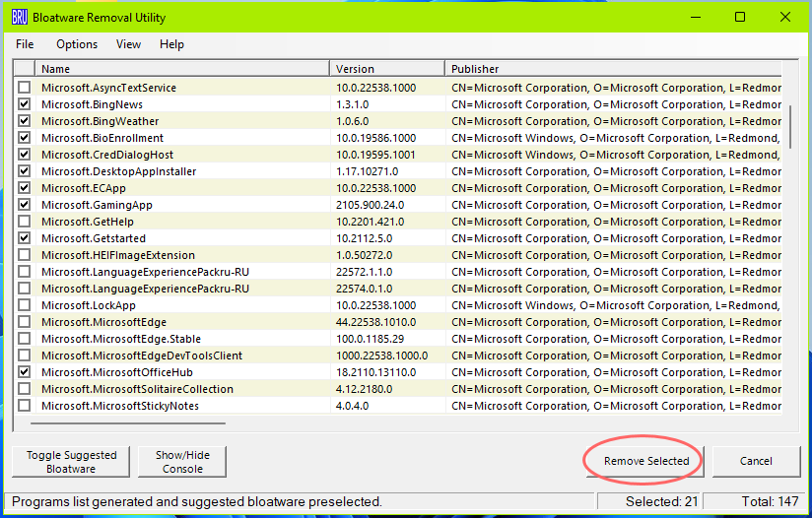Viewport: 812px width, 518px height.
Task: Check the Microsoft.MicrosoftSolitaireCollection checkbox
Action: coord(24,389)
